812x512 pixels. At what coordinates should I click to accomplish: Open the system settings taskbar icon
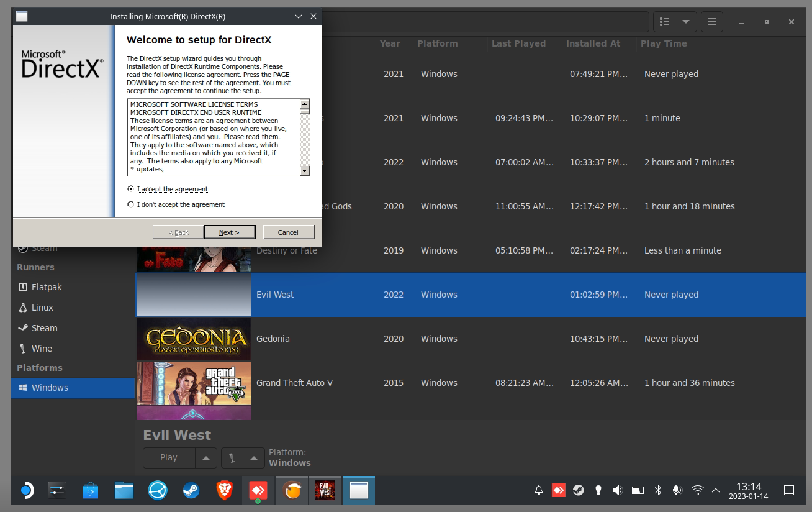click(x=57, y=491)
